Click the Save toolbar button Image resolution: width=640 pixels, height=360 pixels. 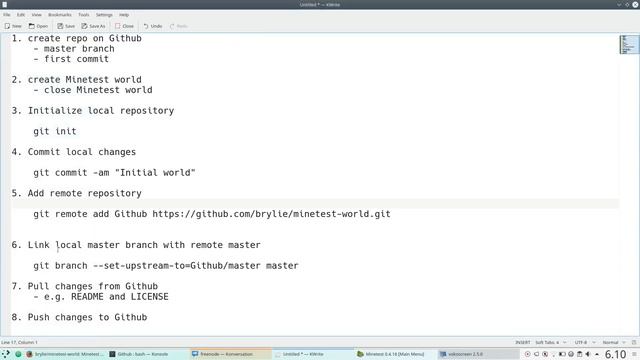click(66, 26)
